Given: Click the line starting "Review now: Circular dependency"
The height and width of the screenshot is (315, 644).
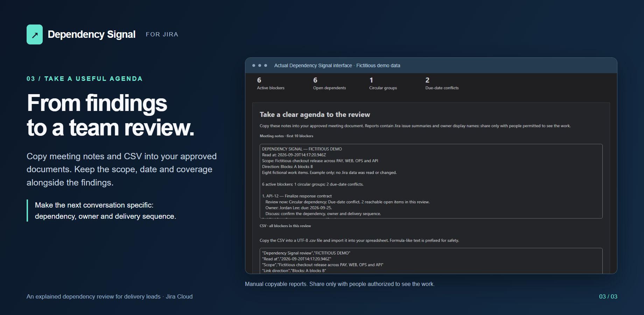Looking at the screenshot, I should tap(347, 202).
